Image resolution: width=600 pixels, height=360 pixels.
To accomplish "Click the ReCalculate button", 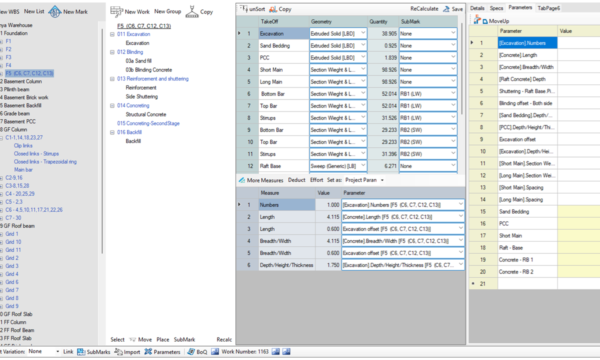I will tap(424, 9).
